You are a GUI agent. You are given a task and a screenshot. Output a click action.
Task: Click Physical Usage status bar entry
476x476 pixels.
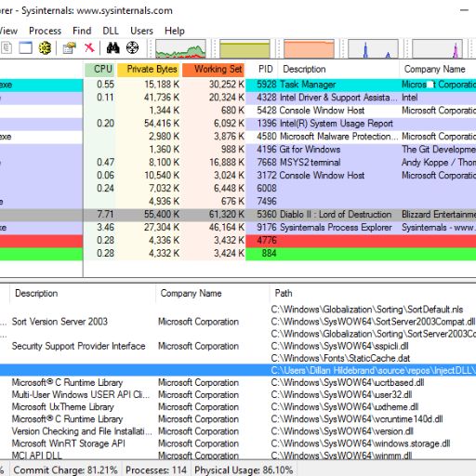[x=244, y=469]
